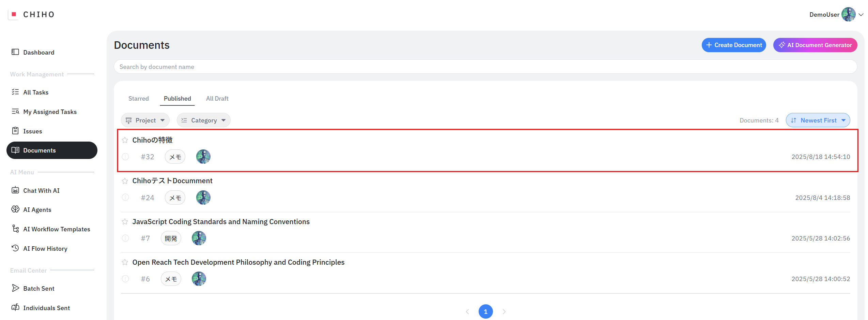Open Chat With AI icon

pyautogui.click(x=15, y=190)
